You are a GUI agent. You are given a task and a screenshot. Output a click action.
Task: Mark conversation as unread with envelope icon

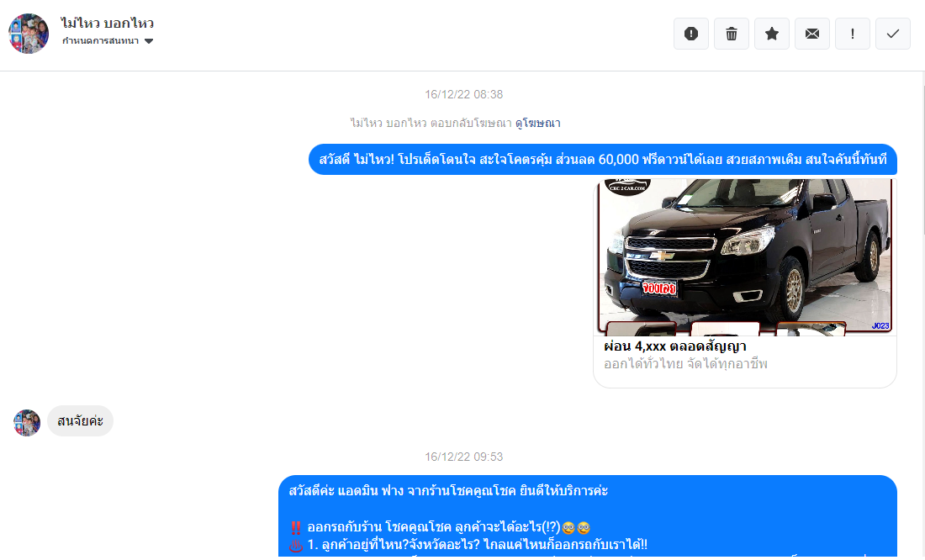coord(812,34)
